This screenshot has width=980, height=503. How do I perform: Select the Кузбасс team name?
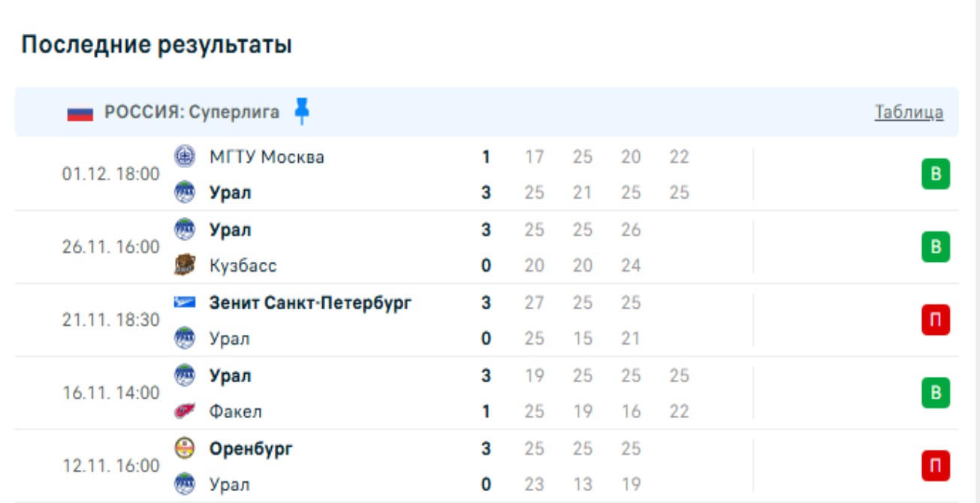point(243,266)
